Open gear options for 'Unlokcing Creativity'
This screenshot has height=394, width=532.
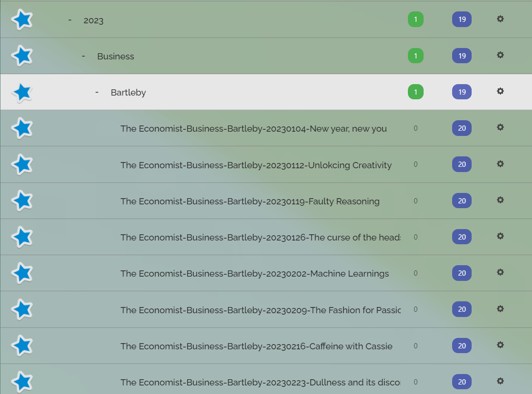click(500, 164)
